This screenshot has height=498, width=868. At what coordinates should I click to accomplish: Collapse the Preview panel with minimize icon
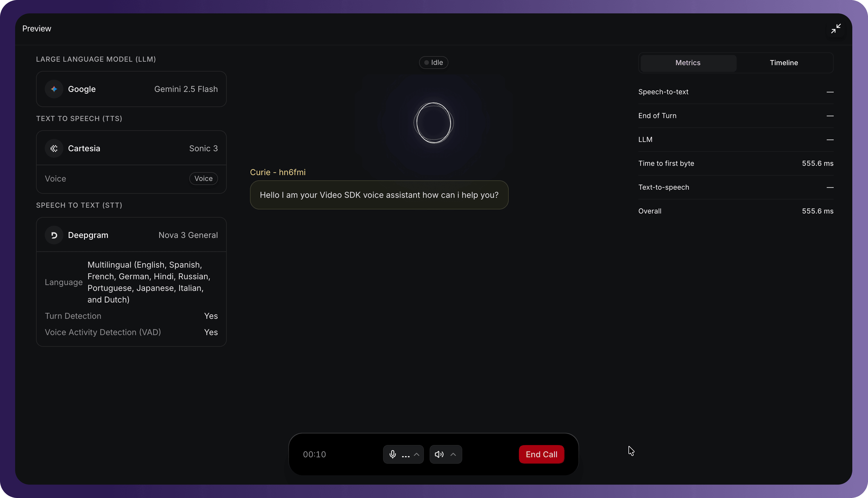(836, 29)
